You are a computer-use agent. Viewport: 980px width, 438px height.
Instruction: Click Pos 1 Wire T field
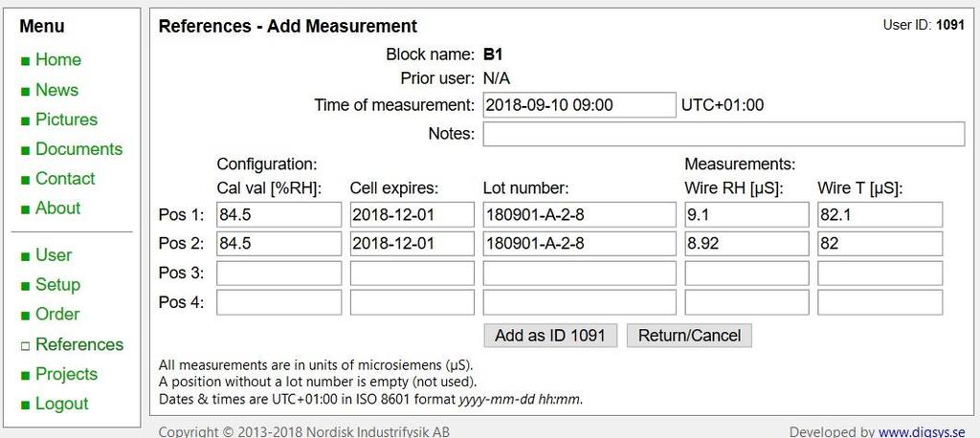pyautogui.click(x=880, y=215)
